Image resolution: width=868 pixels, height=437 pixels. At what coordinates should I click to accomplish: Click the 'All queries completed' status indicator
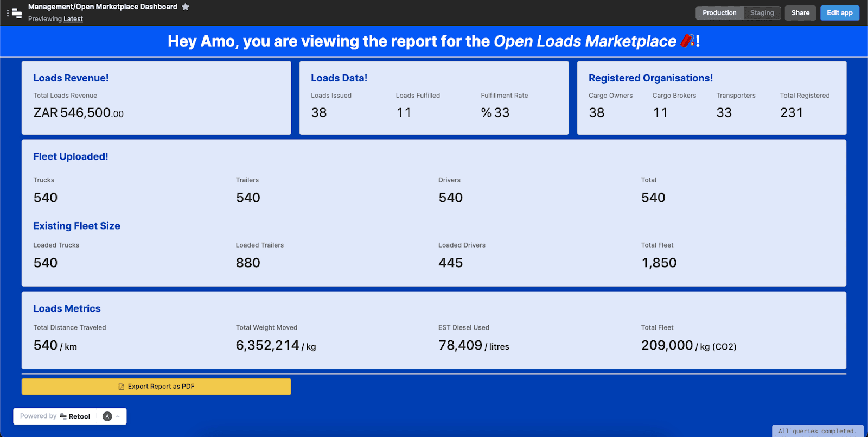(x=818, y=431)
